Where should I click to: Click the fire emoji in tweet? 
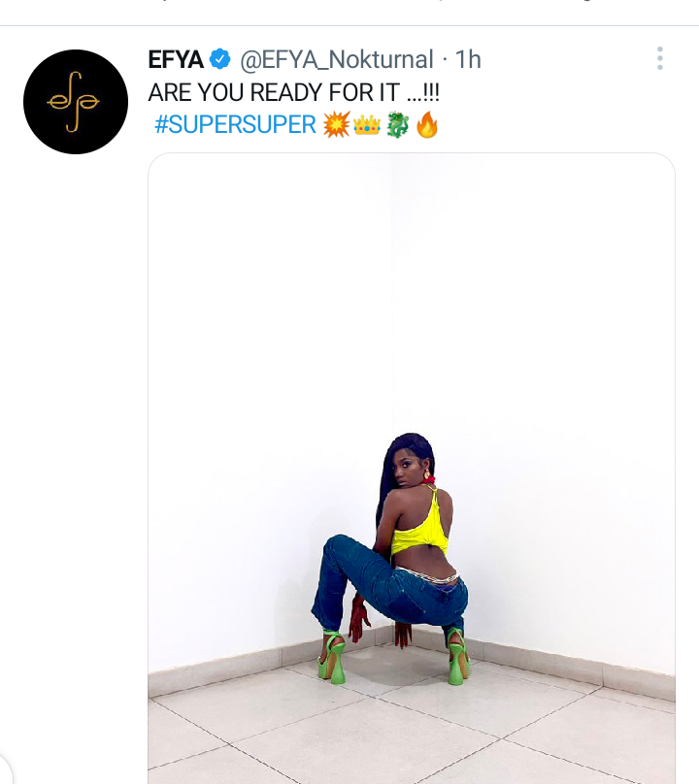pyautogui.click(x=427, y=124)
